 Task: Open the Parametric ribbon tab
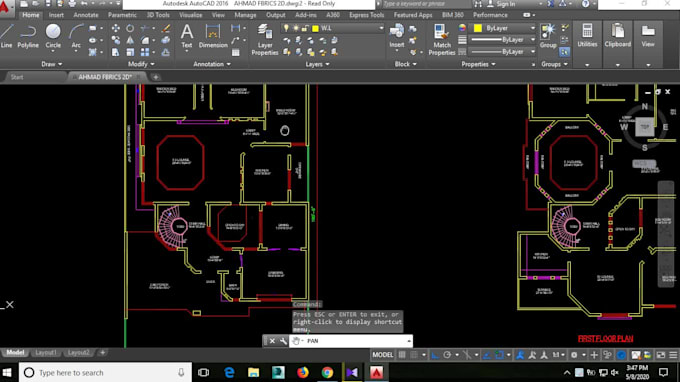pos(122,15)
